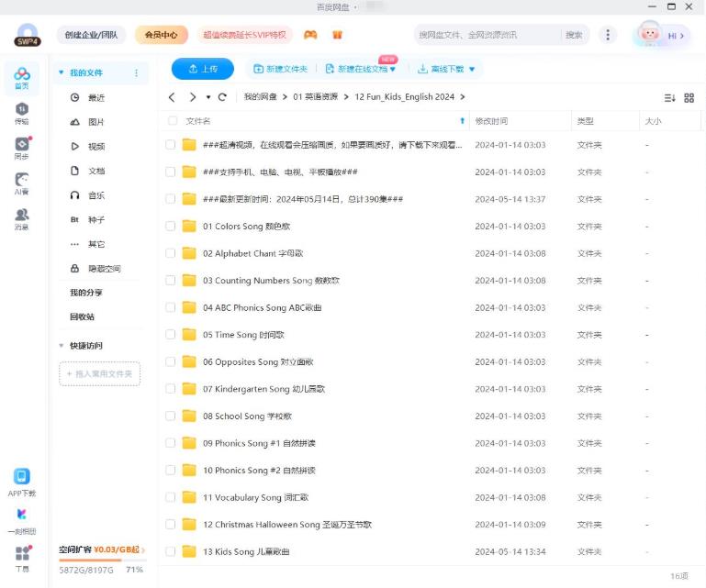Open the 消息 messages icon
706x588 pixels.
[22, 218]
